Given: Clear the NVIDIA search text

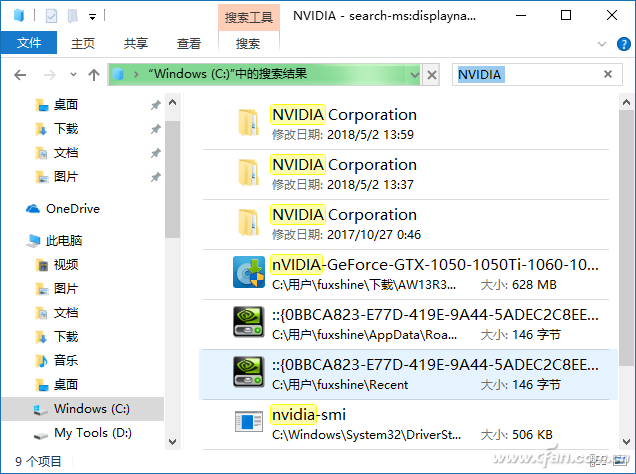Looking at the screenshot, I should coord(607,75).
